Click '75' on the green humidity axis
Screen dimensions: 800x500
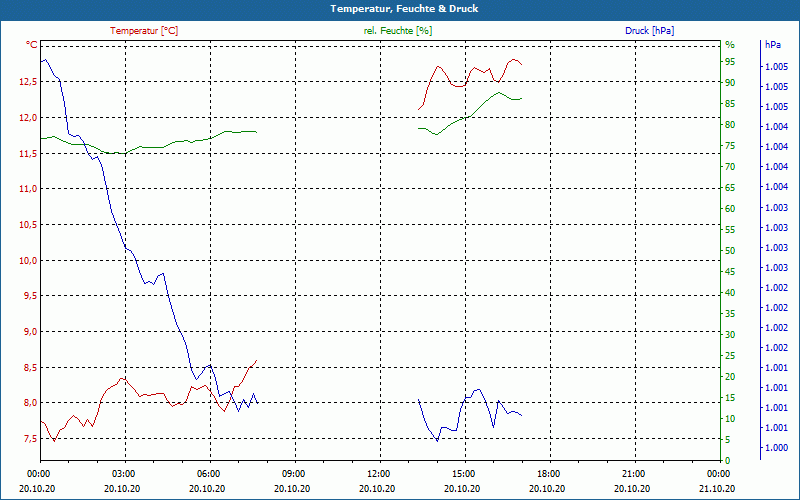pyautogui.click(x=730, y=146)
